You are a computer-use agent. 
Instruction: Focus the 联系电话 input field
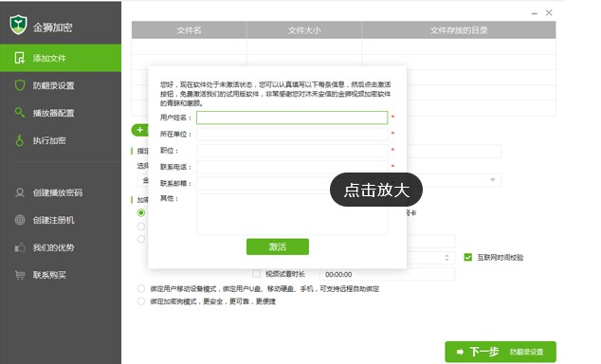click(x=292, y=167)
